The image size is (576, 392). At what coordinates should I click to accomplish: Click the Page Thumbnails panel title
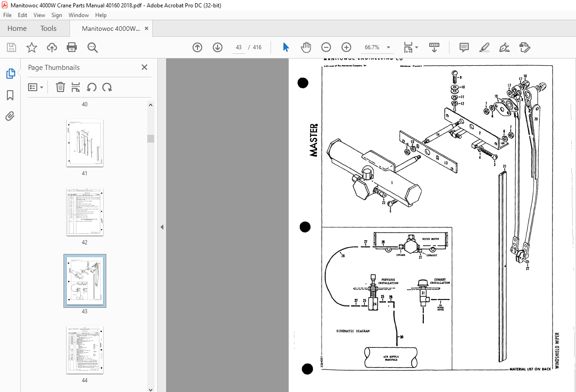point(54,68)
